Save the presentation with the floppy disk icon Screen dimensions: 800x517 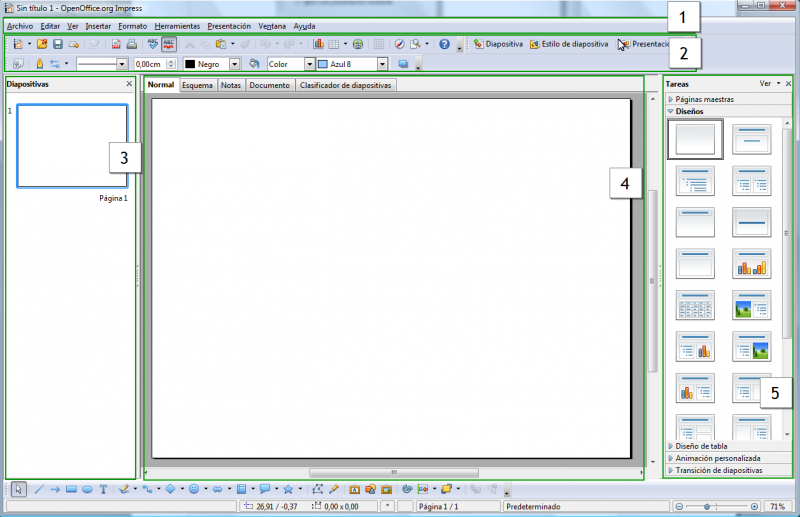pyautogui.click(x=58, y=44)
